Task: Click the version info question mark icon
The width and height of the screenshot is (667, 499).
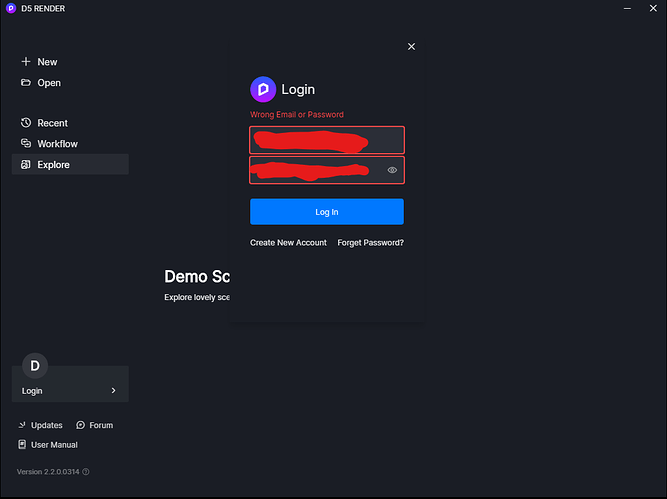Action: click(x=86, y=471)
